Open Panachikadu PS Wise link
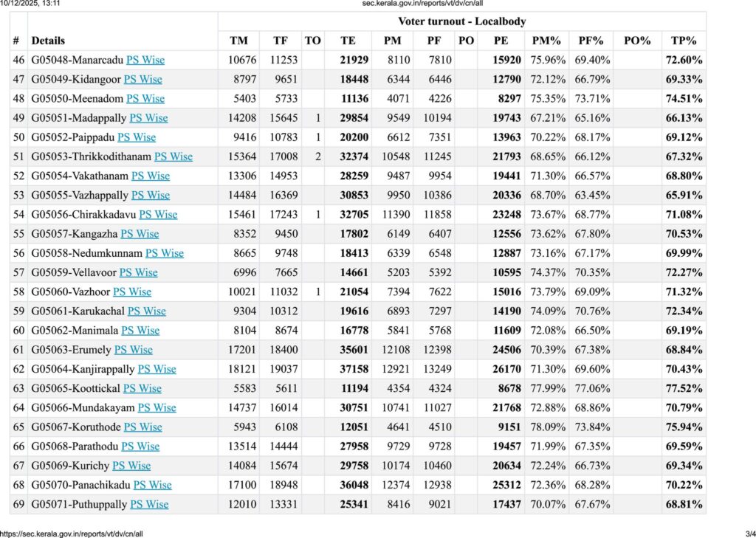The width and height of the screenshot is (756, 538). pyautogui.click(x=152, y=485)
